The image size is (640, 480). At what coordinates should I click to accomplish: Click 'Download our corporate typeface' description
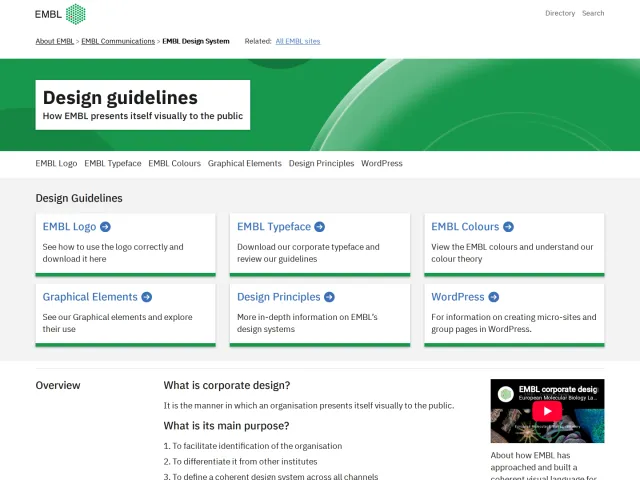(x=308, y=253)
